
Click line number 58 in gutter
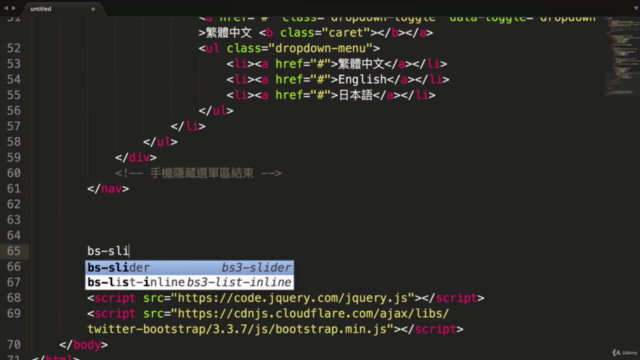pos(14,142)
